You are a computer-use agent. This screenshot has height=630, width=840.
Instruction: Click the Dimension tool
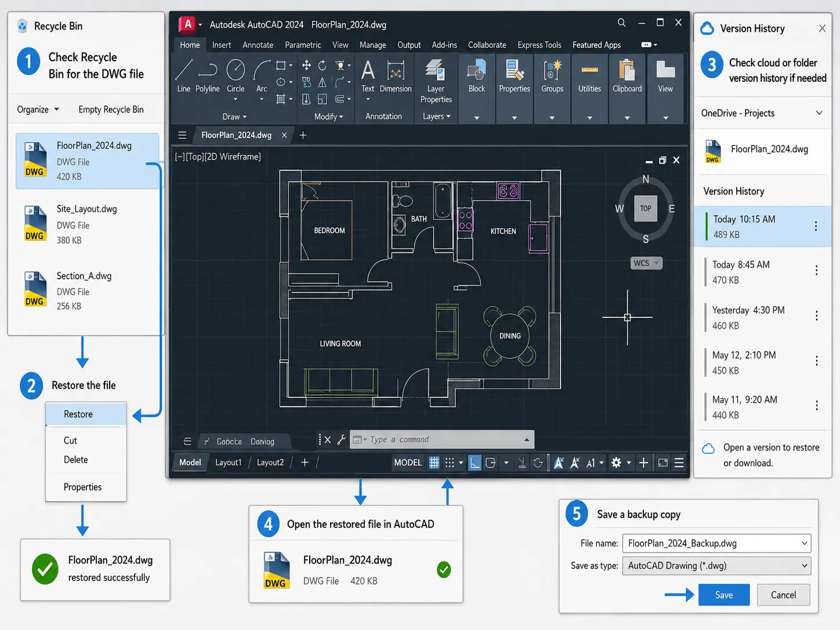(396, 76)
